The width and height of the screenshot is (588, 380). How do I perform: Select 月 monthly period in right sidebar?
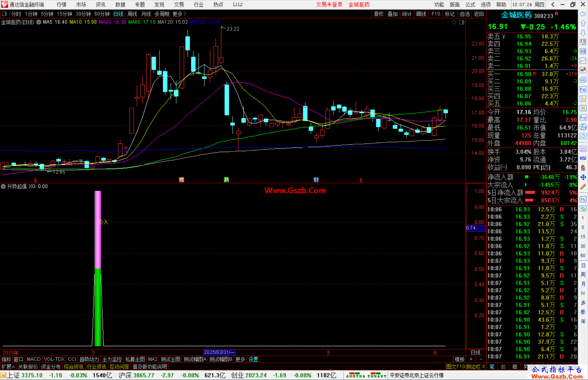[583, 284]
